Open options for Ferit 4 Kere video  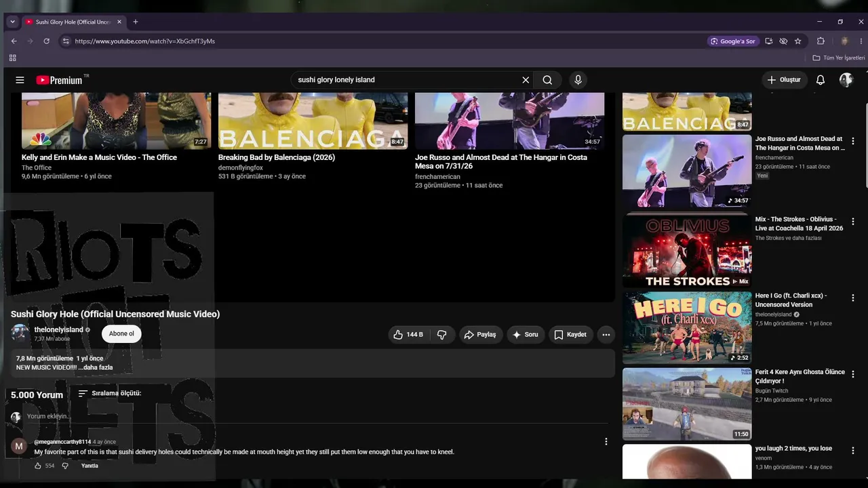(x=853, y=375)
